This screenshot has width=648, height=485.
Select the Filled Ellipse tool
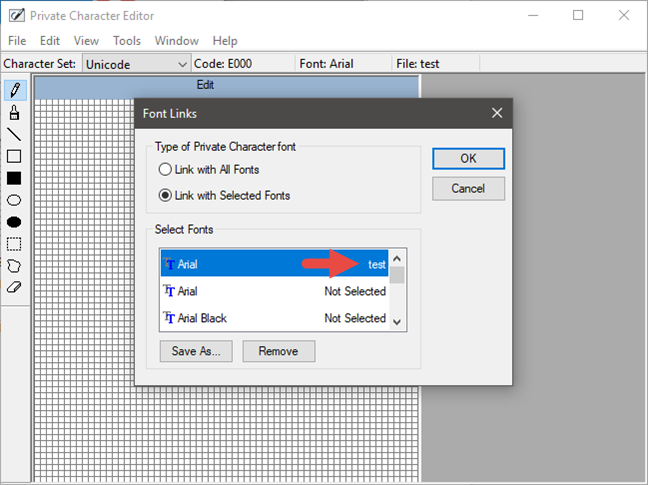pos(14,222)
